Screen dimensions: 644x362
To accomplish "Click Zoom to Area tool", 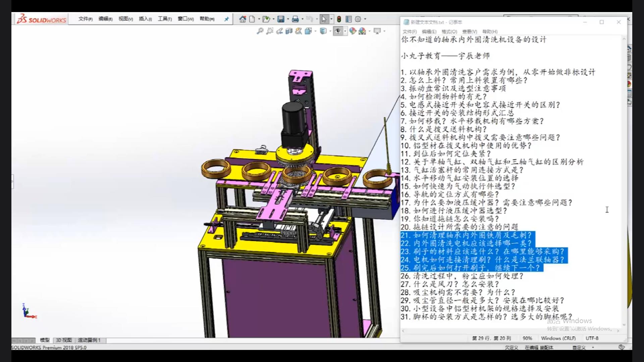I will (270, 31).
